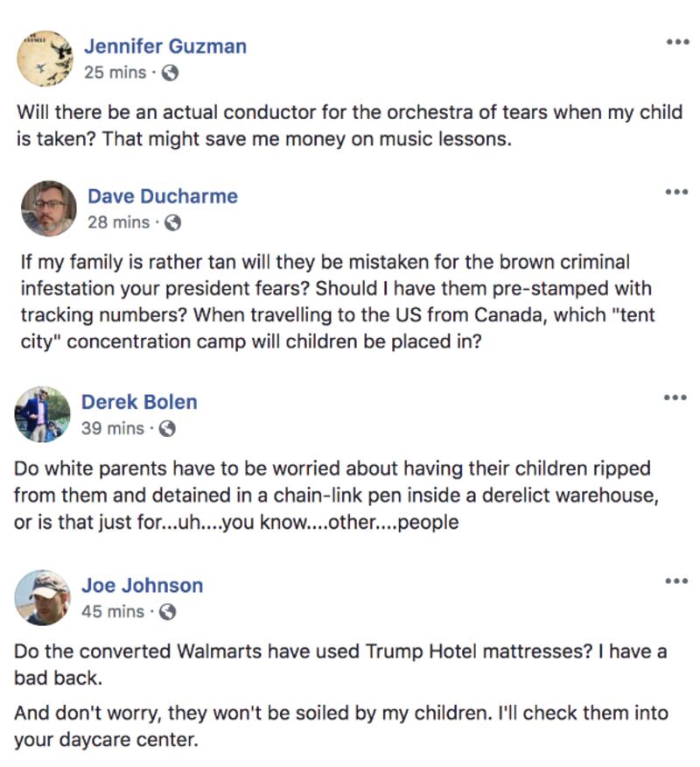
Task: Open the "25 mins" timestamp permalink
Action: [115, 74]
